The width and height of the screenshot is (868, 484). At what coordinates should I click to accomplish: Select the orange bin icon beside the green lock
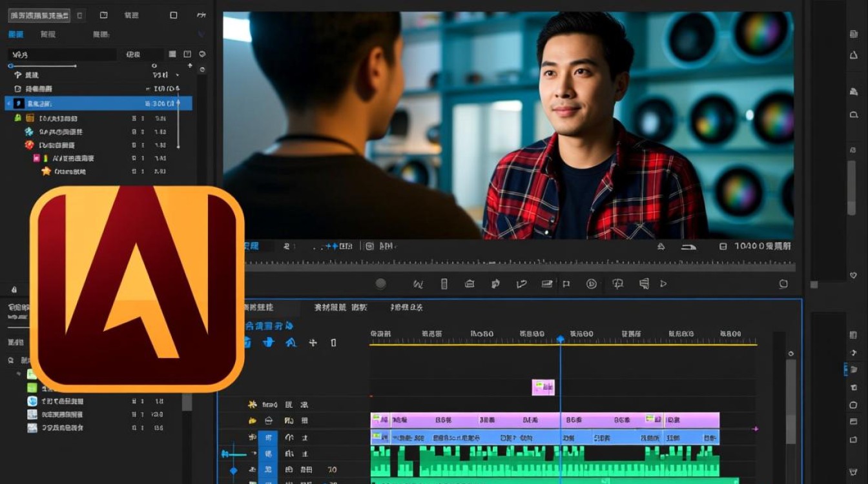pos(30,118)
